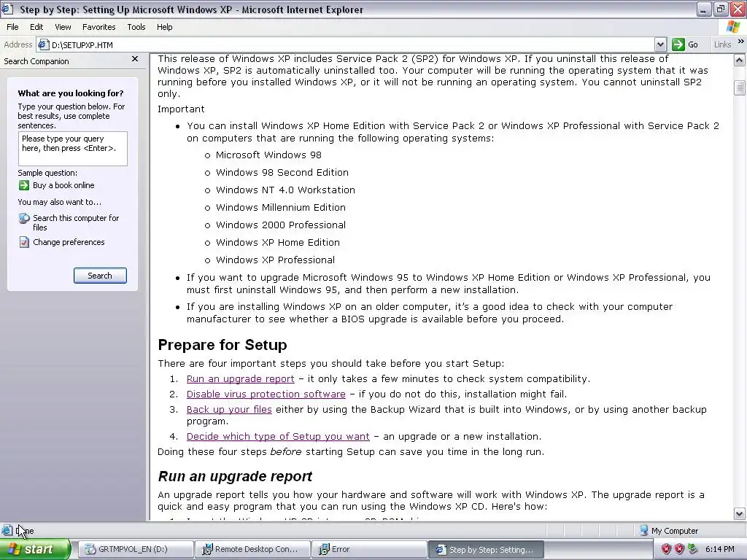Click the status bar page icon

(x=7, y=531)
